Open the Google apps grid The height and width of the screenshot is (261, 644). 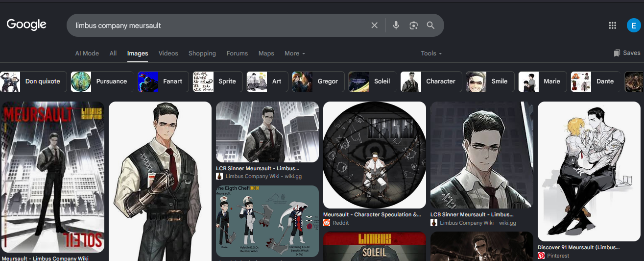(612, 26)
